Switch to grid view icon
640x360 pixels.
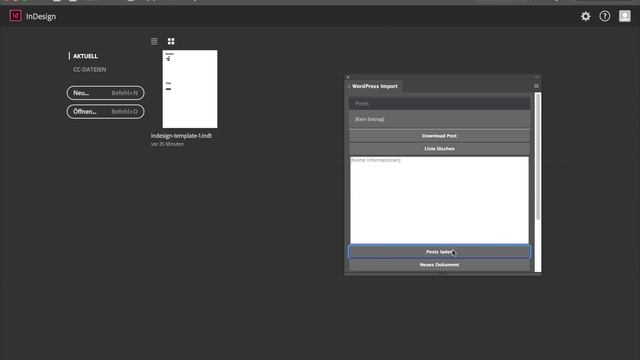point(171,41)
